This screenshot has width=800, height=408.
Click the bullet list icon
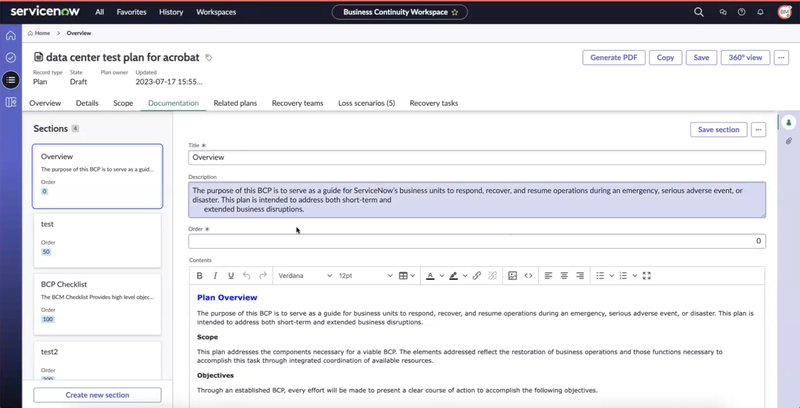pyautogui.click(x=600, y=275)
